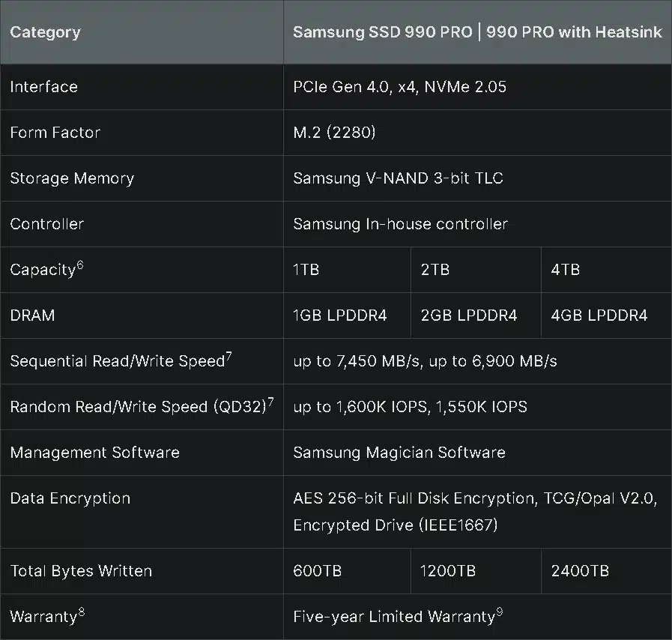Click footnote 7 after Sequential Read/Write Speed
672x640 pixels.
228,357
